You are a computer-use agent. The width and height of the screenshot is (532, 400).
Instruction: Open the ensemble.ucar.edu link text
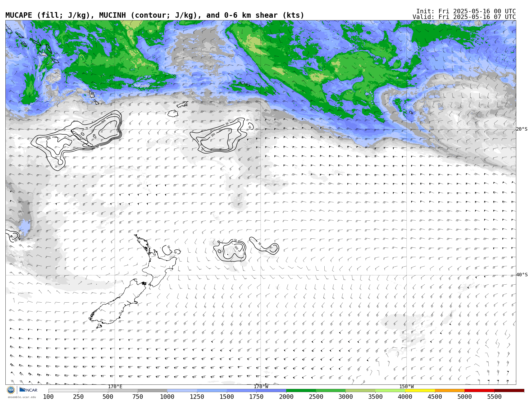coord(22,397)
